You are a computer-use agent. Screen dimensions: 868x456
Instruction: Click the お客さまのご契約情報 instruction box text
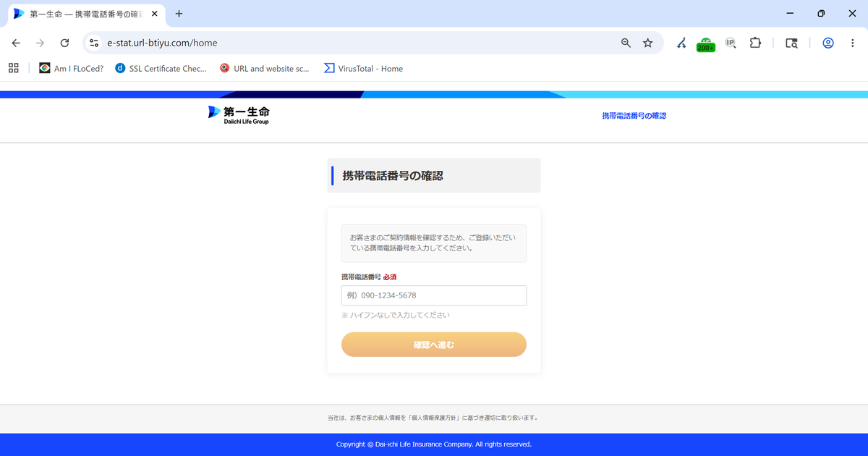point(433,242)
